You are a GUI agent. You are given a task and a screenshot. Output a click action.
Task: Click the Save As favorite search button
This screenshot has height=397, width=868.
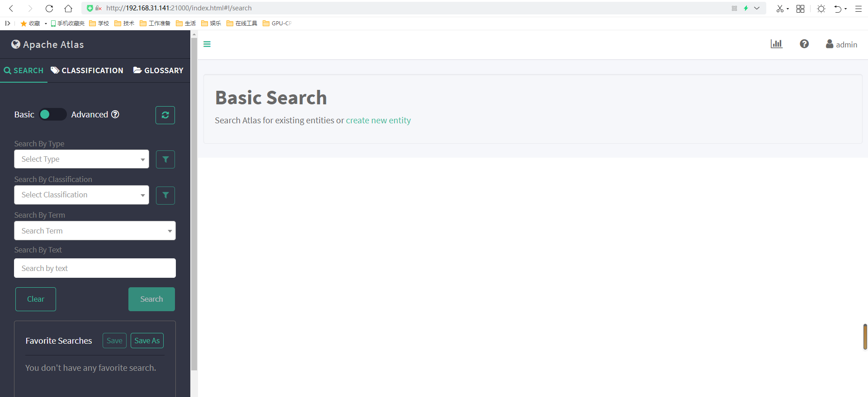tap(147, 341)
